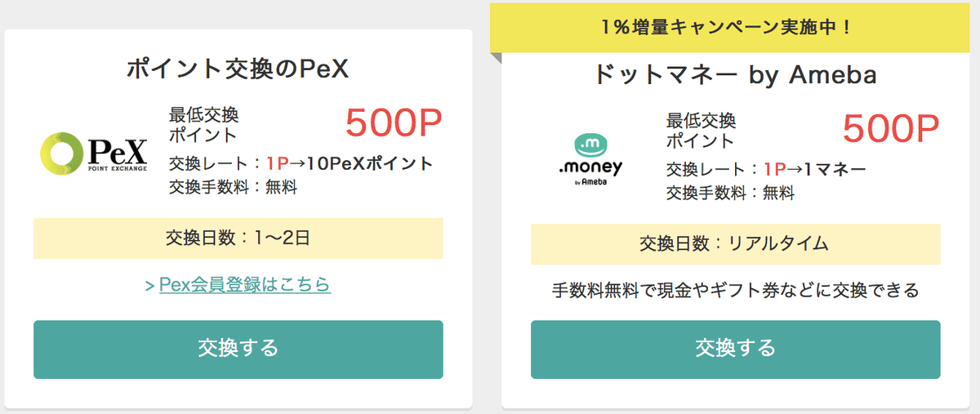Click the 手数料無料で現金やギフト券 description text
980x414 pixels.
[736, 290]
